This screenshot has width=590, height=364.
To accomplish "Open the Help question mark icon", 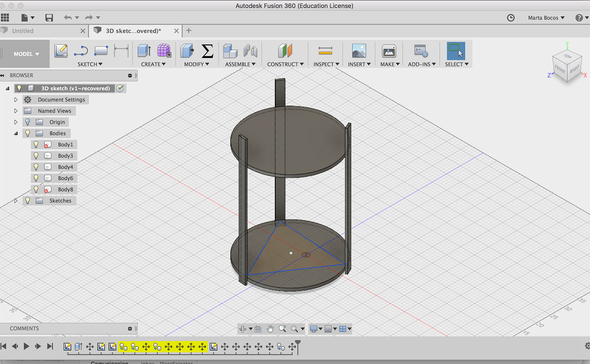I will (x=579, y=18).
